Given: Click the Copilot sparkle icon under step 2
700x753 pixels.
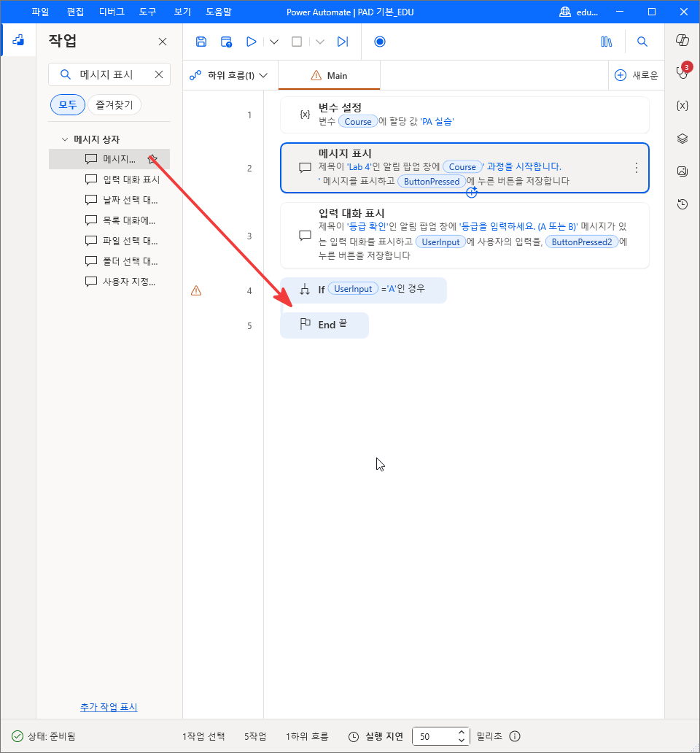Looking at the screenshot, I should (472, 193).
